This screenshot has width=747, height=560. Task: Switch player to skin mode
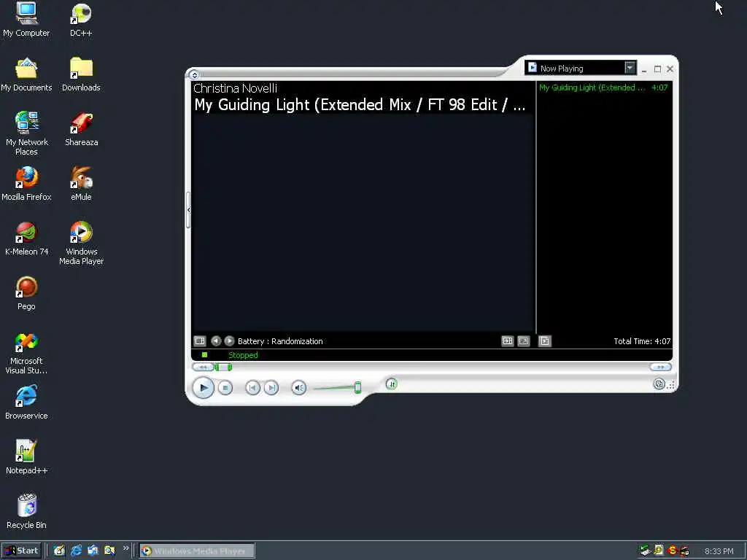(659, 384)
